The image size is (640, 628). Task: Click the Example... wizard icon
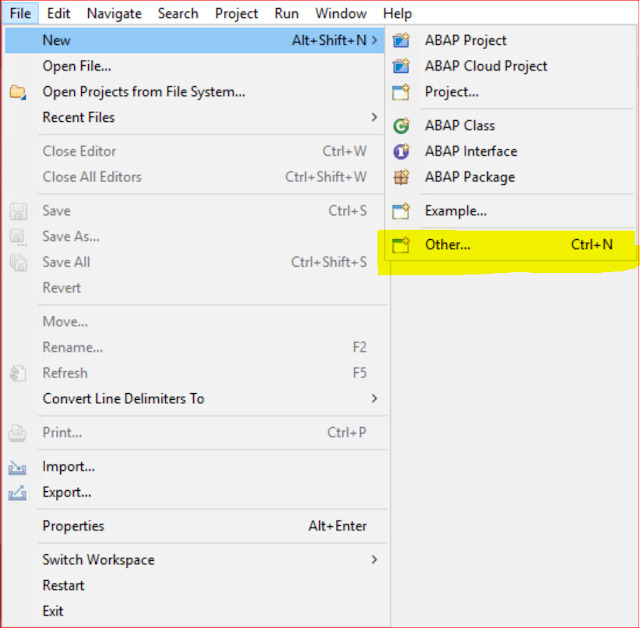pyautogui.click(x=401, y=211)
